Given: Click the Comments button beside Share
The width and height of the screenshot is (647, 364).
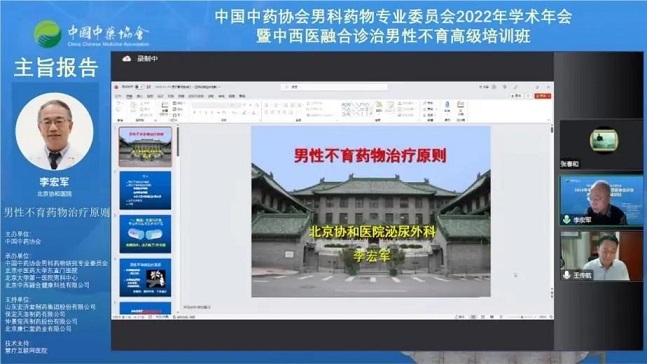Looking at the screenshot, I should pos(517,96).
